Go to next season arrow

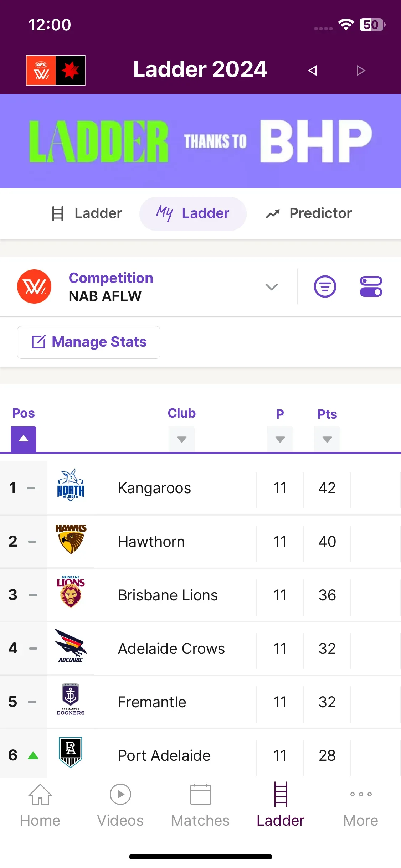361,71
